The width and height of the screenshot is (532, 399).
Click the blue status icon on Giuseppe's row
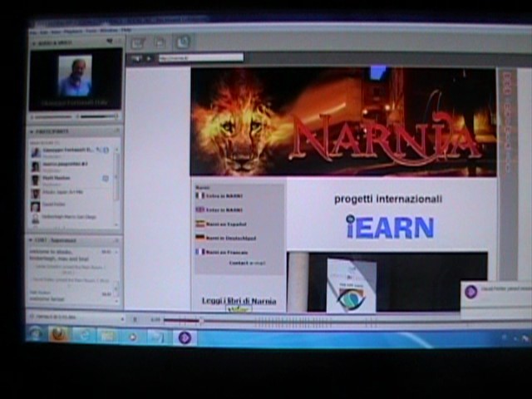106,150
